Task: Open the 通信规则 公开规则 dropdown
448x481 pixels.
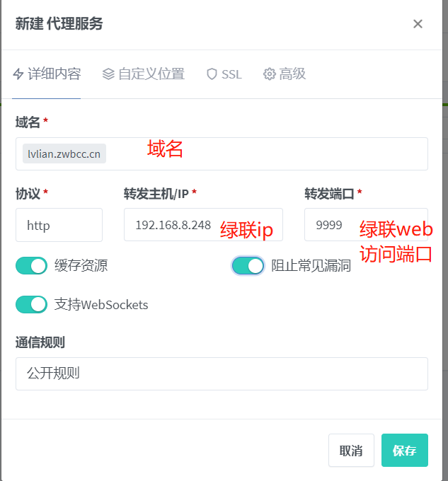Action: point(222,373)
